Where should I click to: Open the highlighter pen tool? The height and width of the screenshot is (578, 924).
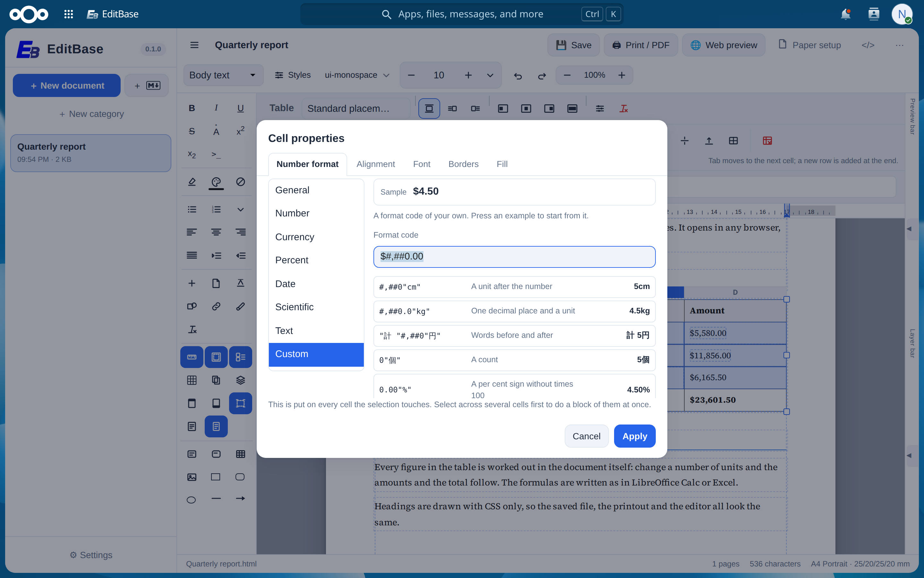(192, 182)
